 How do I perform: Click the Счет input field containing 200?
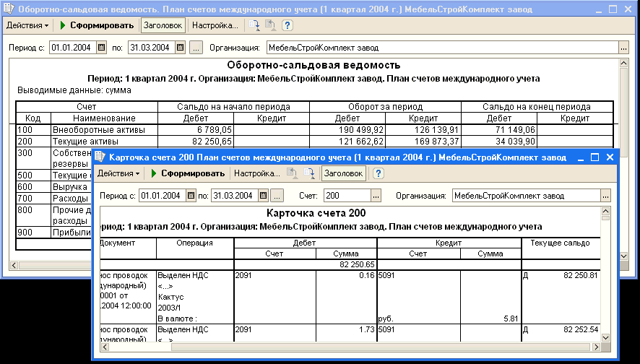click(x=346, y=196)
